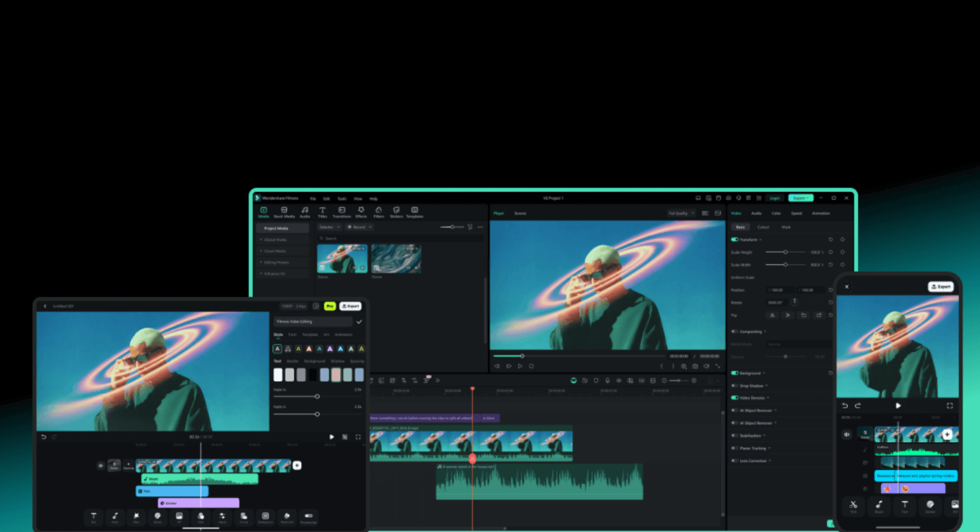This screenshot has height=532, width=980.
Task: Open the Full Quality dropdown in player
Action: (681, 213)
